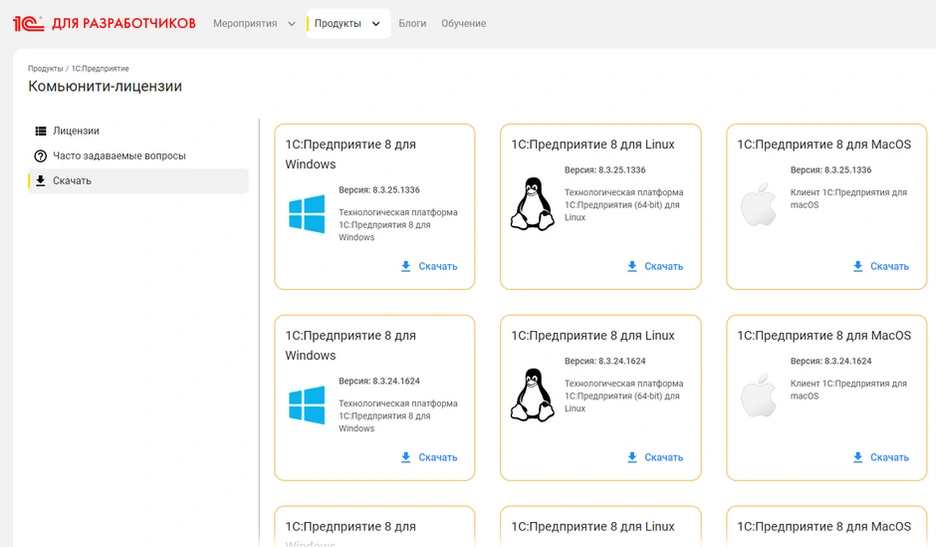Viewport: 936px width, 547px height.
Task: Click the list icon beside Лицензии
Action: 41,131
